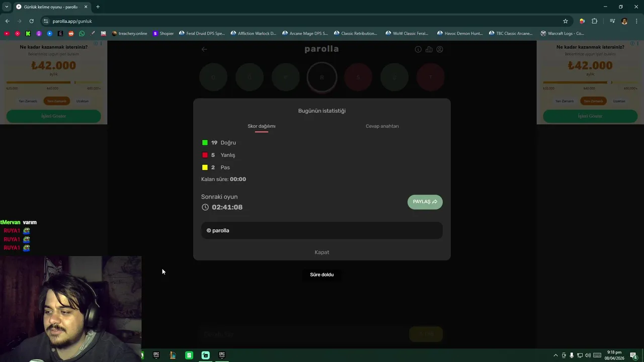Click the '19 Doğru' score row
Image resolution: width=644 pixels, height=362 pixels.
pos(219,143)
